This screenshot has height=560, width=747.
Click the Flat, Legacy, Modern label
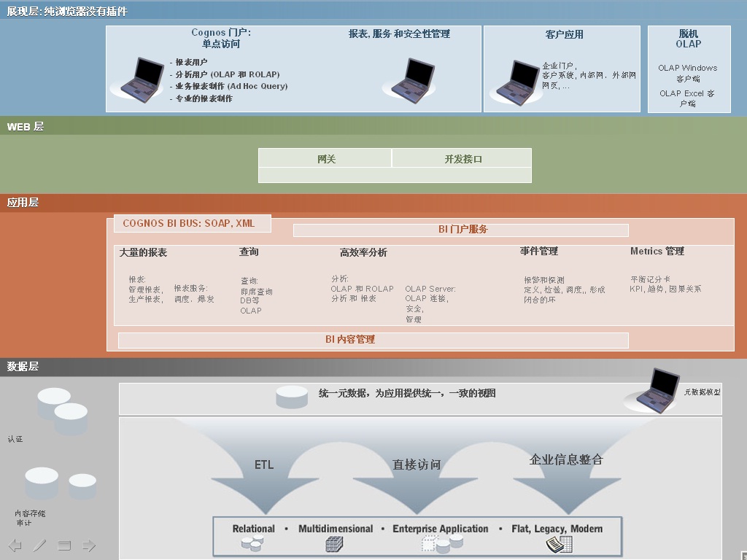pyautogui.click(x=557, y=529)
